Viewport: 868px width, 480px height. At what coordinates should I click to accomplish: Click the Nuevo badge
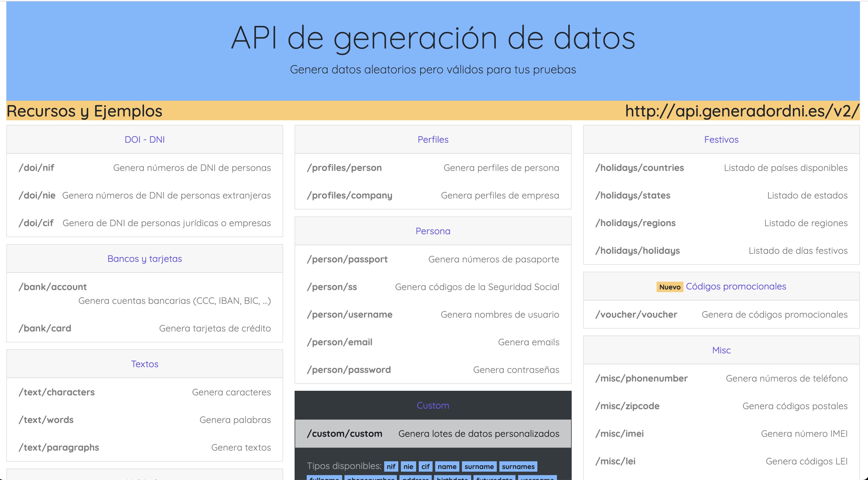pyautogui.click(x=670, y=287)
